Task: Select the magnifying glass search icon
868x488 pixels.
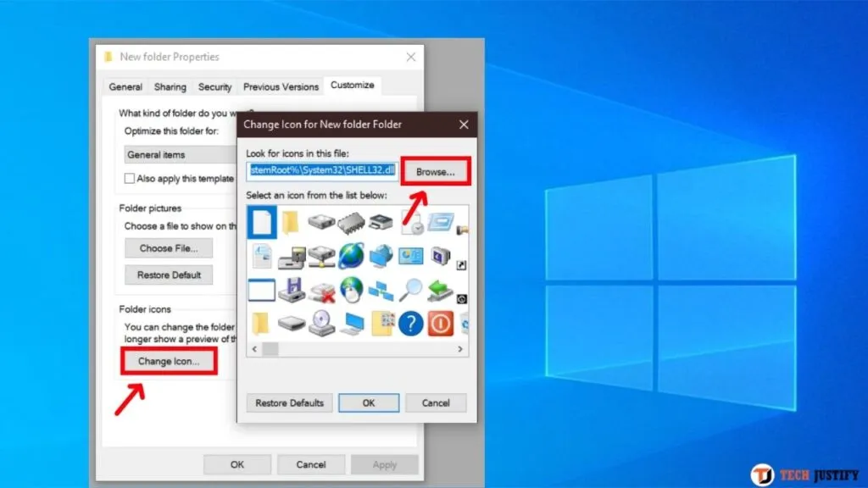Action: tap(412, 289)
